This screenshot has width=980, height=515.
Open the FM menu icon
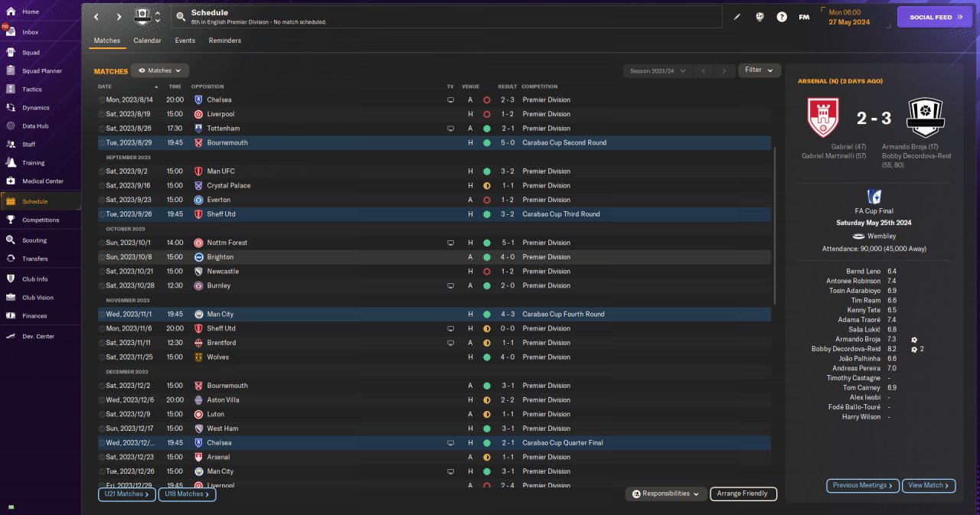(804, 17)
